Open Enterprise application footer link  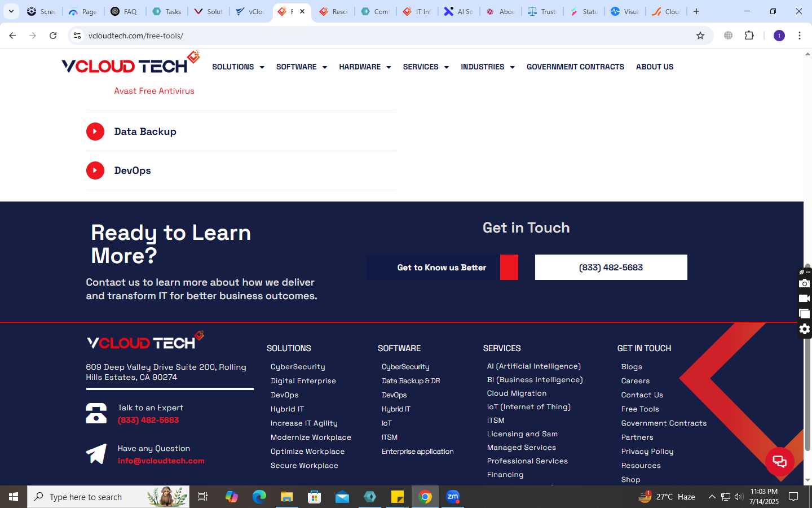click(x=417, y=452)
